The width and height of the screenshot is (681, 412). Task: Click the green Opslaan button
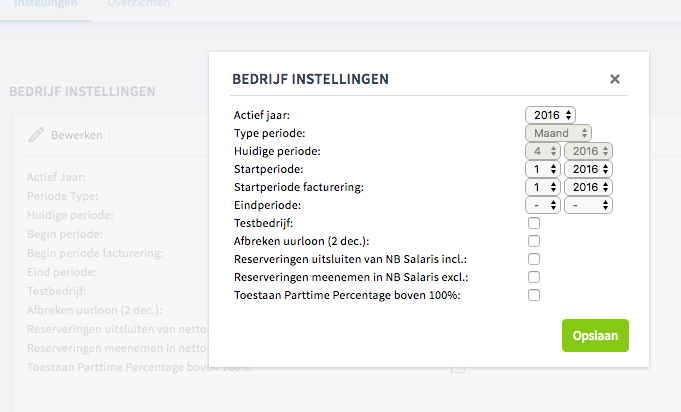tap(595, 336)
